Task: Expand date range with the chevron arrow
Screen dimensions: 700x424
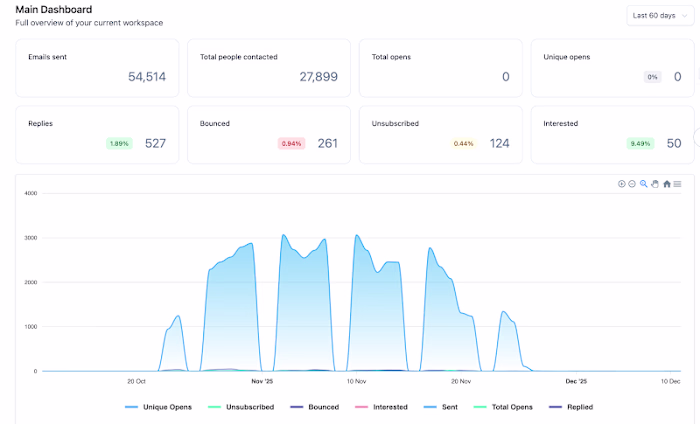Action: tap(684, 16)
